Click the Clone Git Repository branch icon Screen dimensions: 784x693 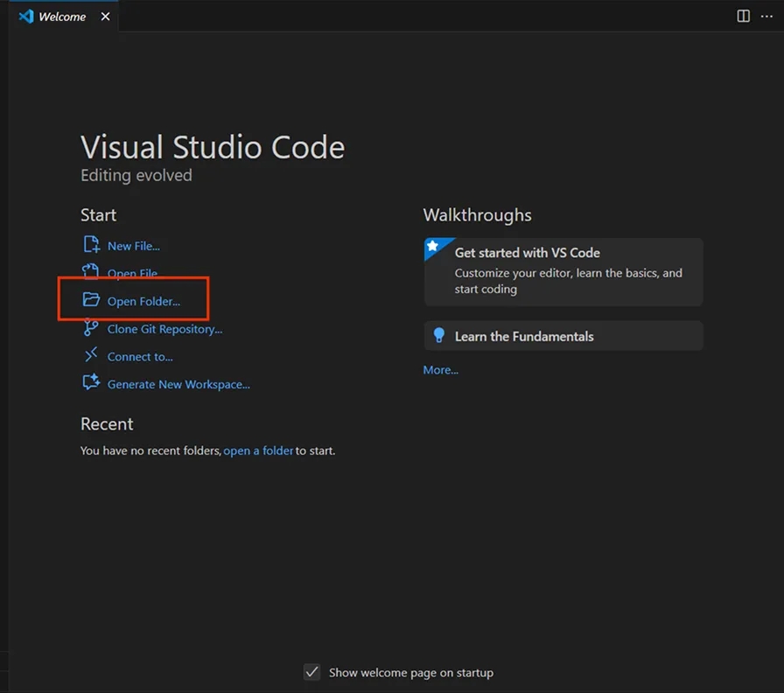[90, 327]
